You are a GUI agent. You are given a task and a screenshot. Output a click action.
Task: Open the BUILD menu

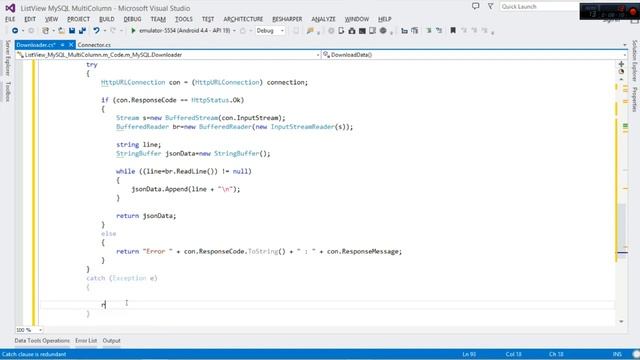(107, 19)
